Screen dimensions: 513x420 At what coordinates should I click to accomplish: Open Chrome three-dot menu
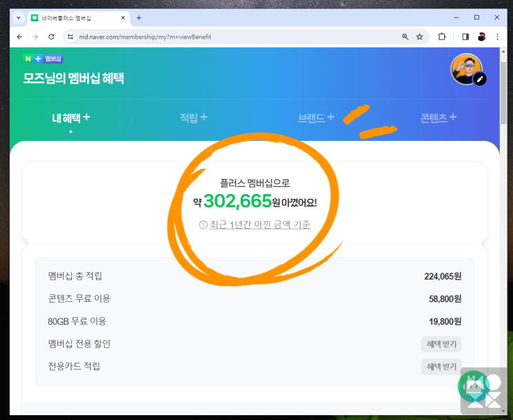pos(497,37)
